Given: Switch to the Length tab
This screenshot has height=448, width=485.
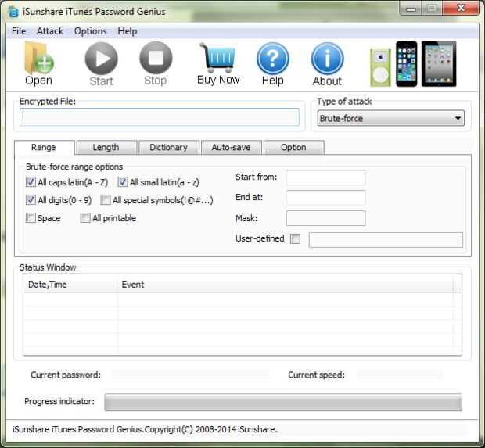Looking at the screenshot, I should (106, 148).
